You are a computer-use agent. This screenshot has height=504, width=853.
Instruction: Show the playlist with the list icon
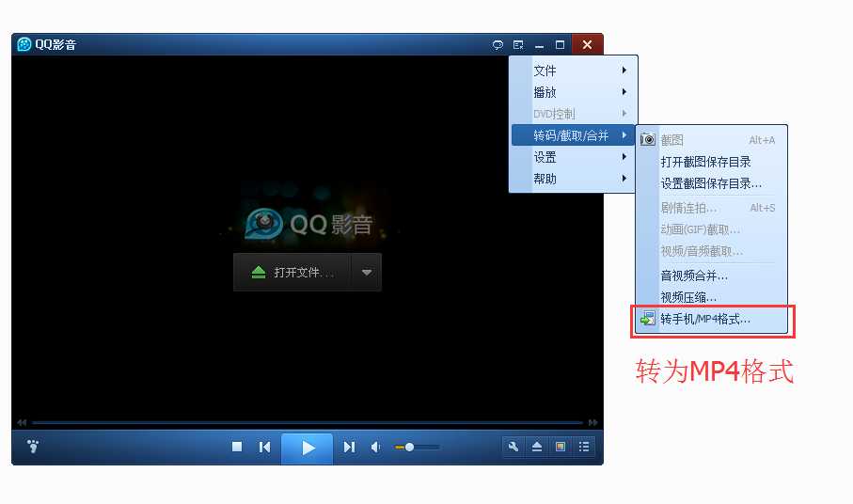[x=584, y=447]
